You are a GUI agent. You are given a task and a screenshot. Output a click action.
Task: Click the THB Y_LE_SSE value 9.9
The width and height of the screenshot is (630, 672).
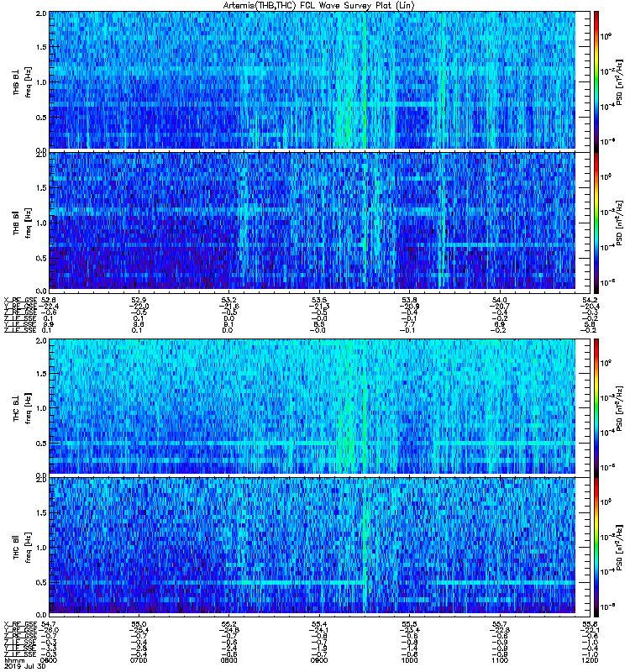tap(49, 324)
